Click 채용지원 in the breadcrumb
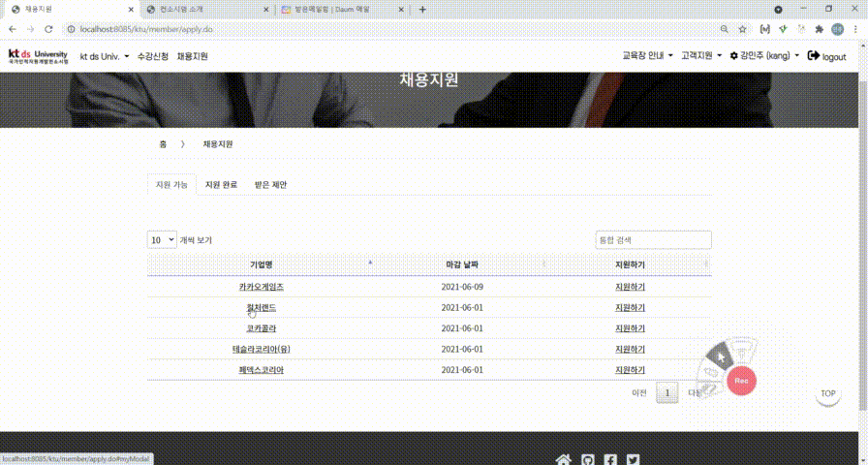Image resolution: width=868 pixels, height=465 pixels. [x=218, y=144]
